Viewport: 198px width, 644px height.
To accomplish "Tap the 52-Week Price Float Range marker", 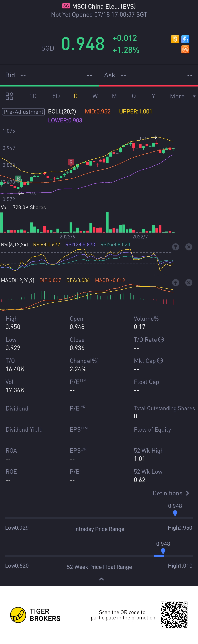I will pyautogui.click(x=163, y=551).
